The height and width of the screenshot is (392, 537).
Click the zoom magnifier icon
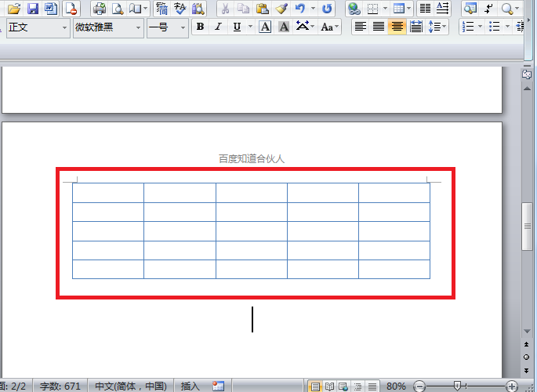pyautogui.click(x=506, y=8)
